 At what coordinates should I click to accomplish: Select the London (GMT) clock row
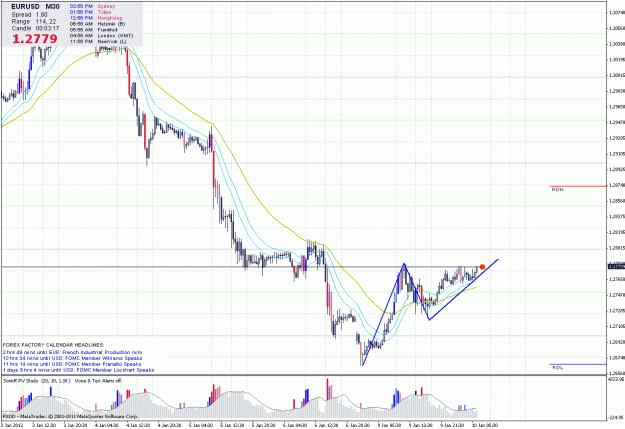pyautogui.click(x=101, y=35)
